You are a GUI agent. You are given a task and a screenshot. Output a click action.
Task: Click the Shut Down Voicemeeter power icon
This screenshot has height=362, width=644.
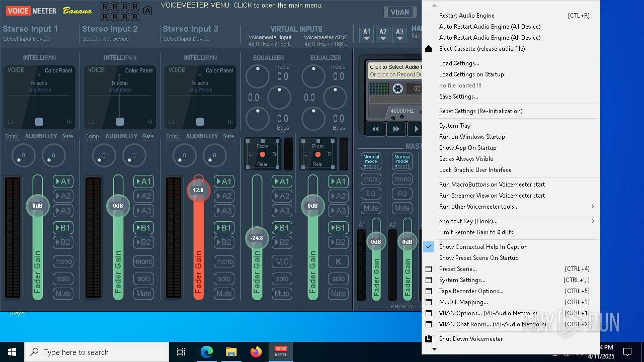click(429, 339)
